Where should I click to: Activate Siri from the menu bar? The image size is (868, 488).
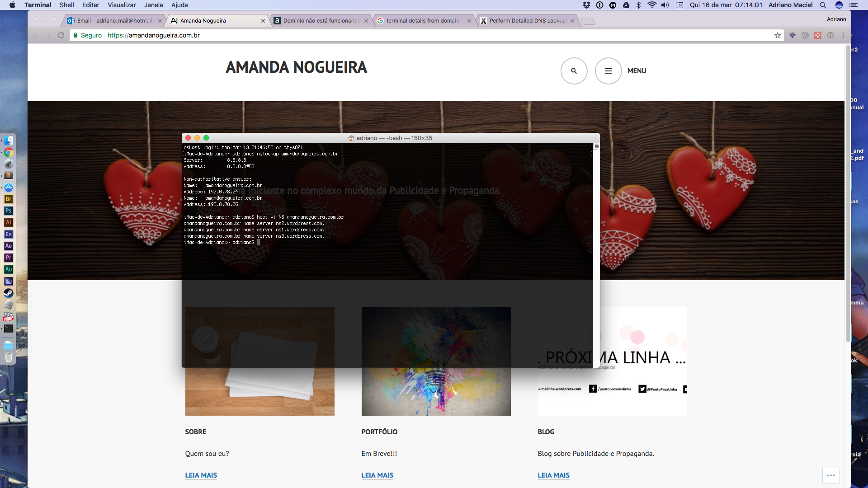(x=839, y=5)
